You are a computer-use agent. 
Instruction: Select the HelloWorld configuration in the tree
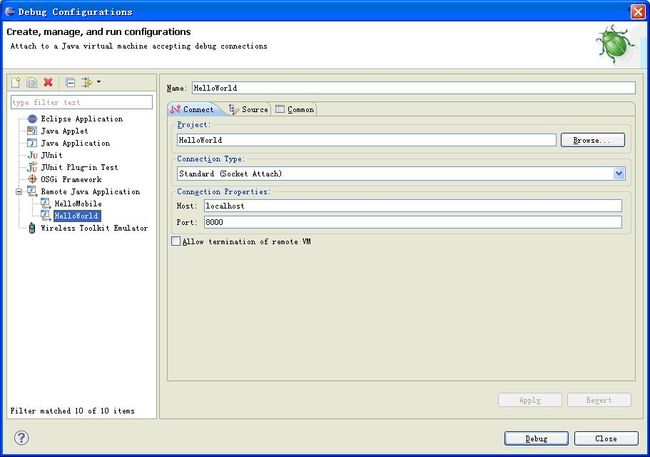point(77,216)
